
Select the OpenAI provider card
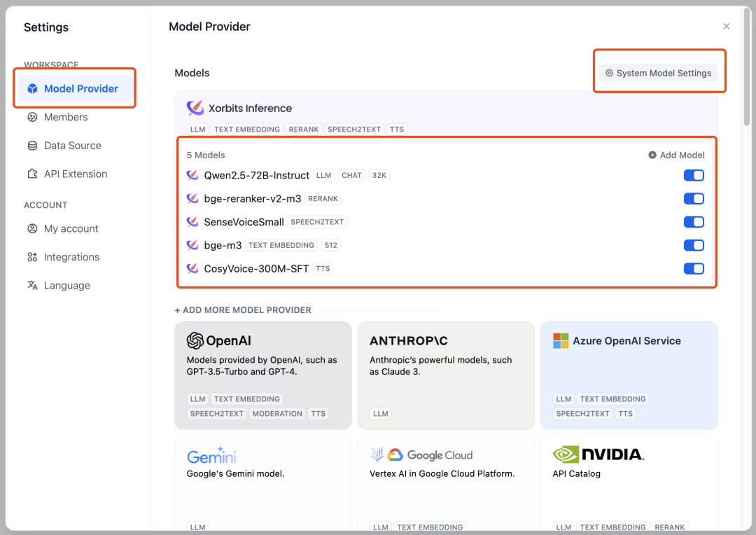(x=262, y=375)
